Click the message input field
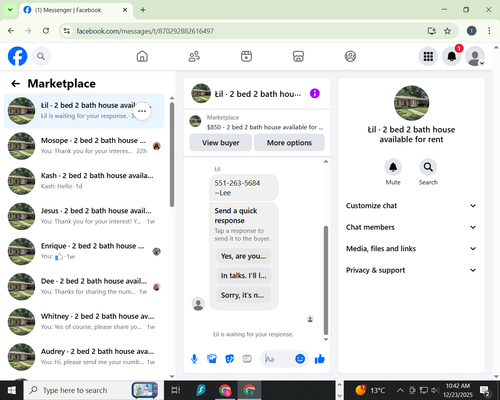The height and width of the screenshot is (400, 500). click(278, 359)
